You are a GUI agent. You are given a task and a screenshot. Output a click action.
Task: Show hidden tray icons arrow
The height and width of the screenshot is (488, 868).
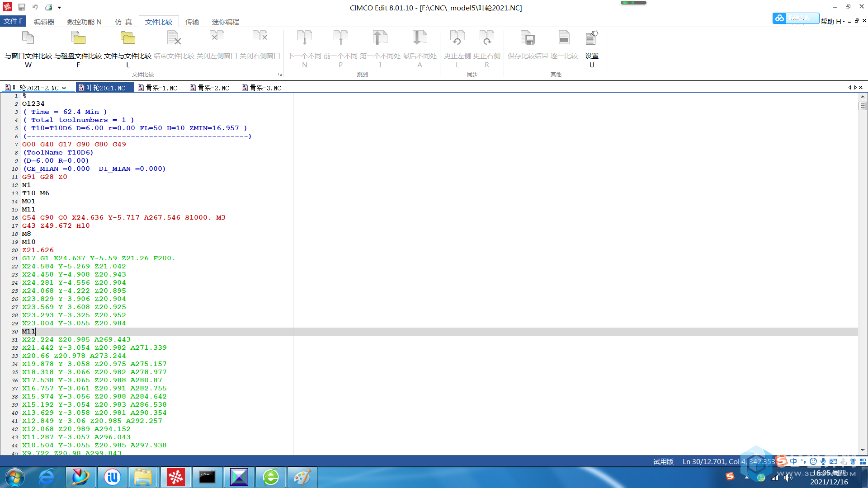click(x=746, y=477)
